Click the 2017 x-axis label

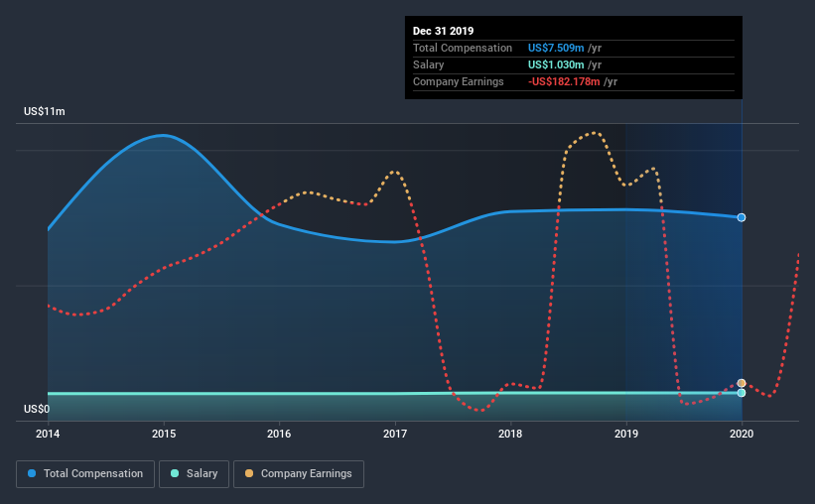pos(395,434)
